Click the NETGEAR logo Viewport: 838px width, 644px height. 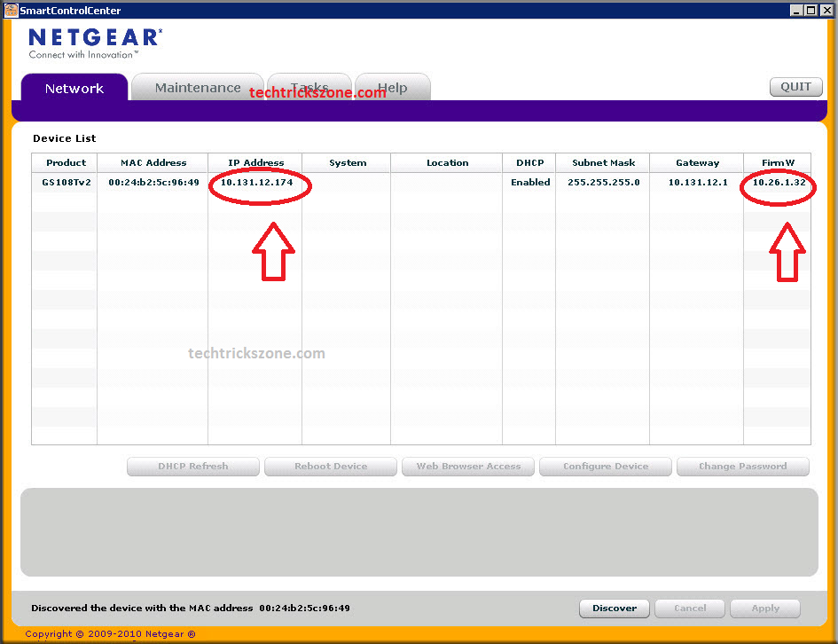pos(96,43)
